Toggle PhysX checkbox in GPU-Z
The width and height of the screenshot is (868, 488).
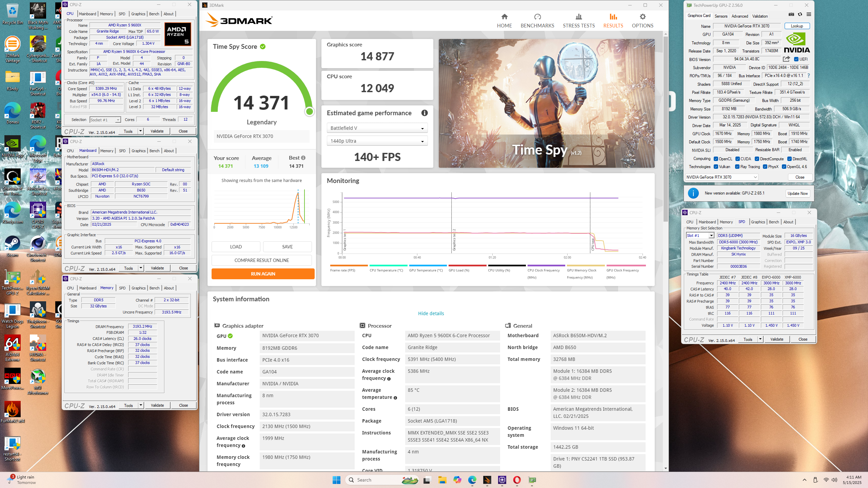tap(765, 167)
